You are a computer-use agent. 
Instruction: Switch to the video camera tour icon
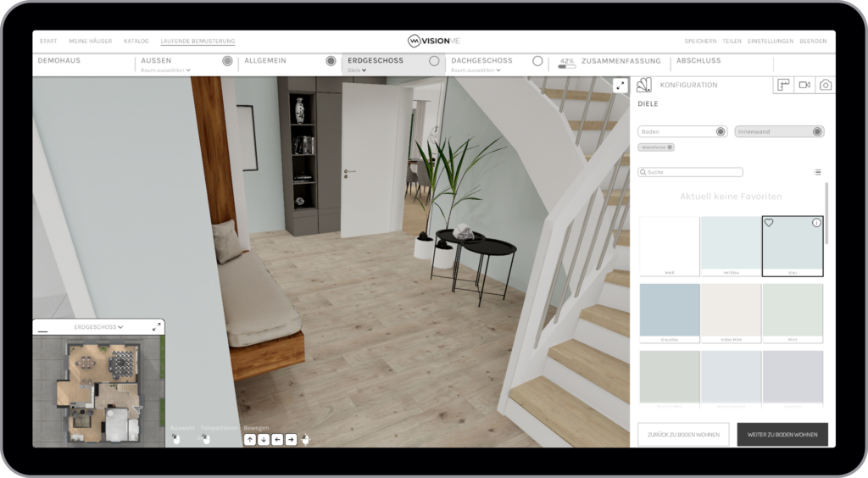click(x=804, y=85)
